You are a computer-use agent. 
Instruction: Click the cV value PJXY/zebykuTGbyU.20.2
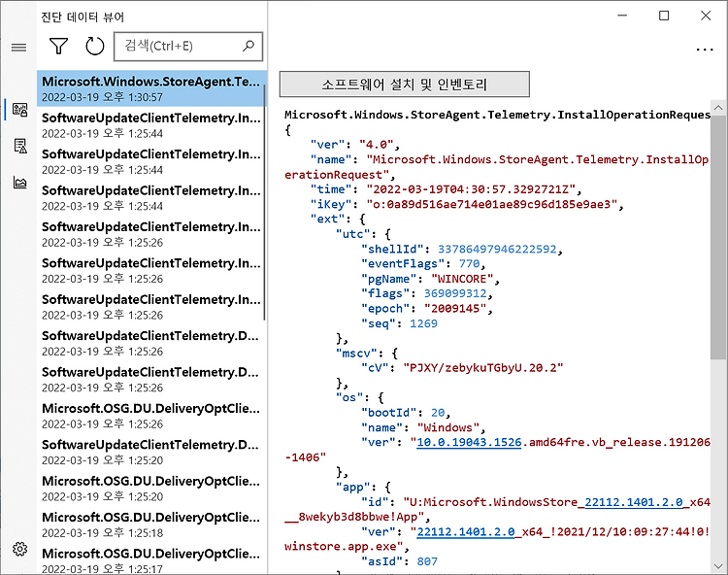coord(482,368)
